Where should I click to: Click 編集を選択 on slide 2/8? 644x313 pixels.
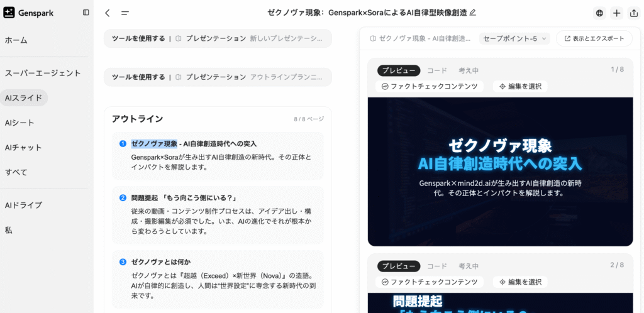[520, 282]
